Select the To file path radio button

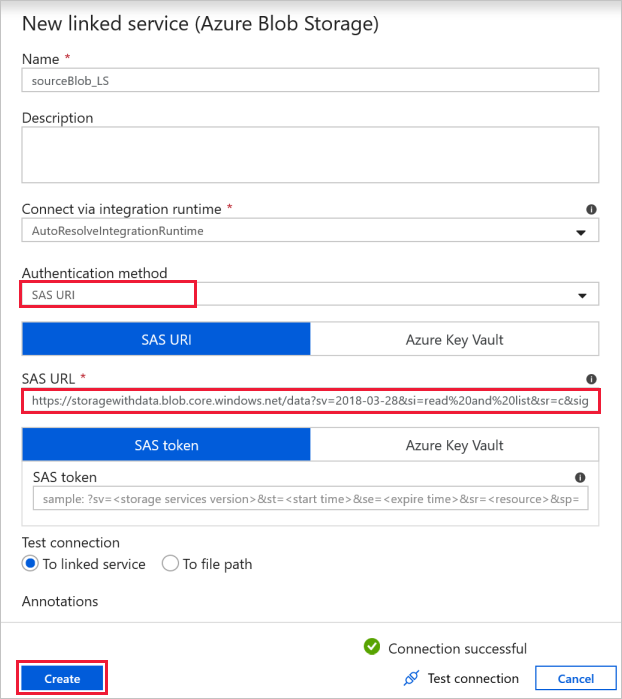point(170,564)
